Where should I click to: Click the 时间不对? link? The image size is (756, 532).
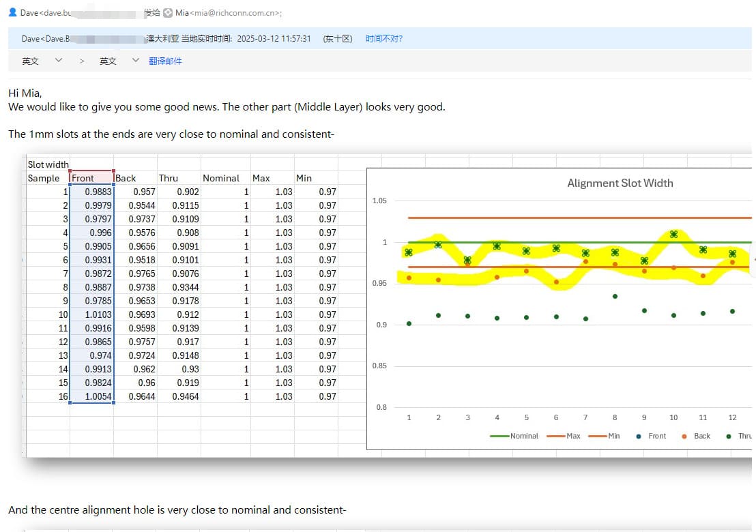point(383,39)
